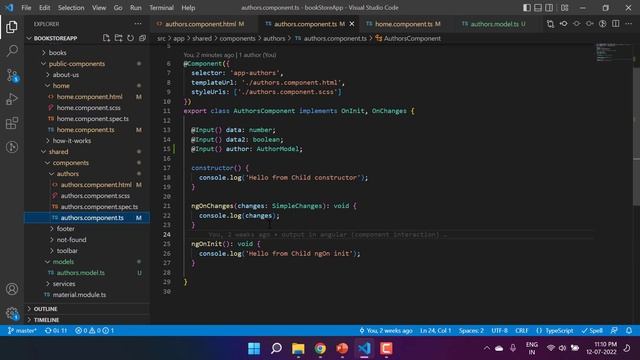Switch to authors.component.html tab

[x=200, y=24]
